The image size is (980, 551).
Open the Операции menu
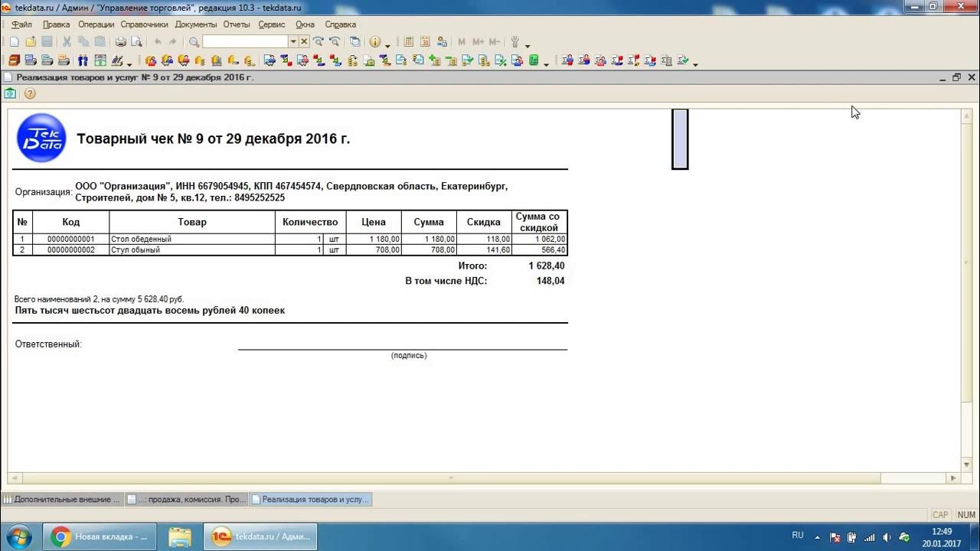coord(96,24)
